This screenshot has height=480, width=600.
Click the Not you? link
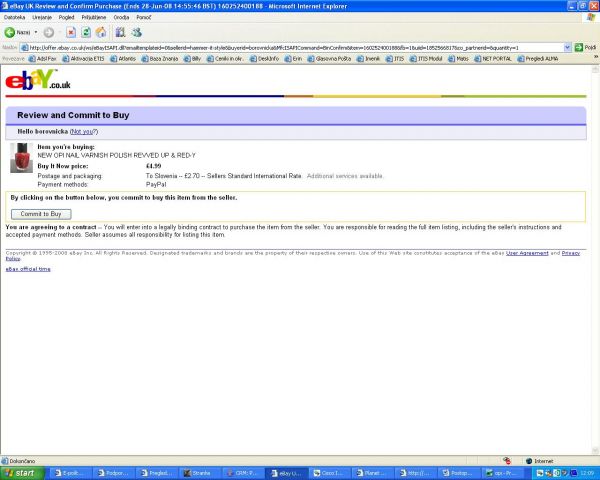(84, 131)
